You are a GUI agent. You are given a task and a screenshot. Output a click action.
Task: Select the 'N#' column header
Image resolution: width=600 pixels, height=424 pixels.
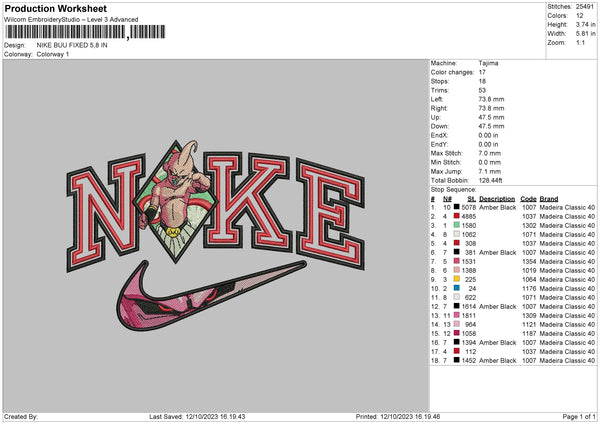tap(447, 199)
